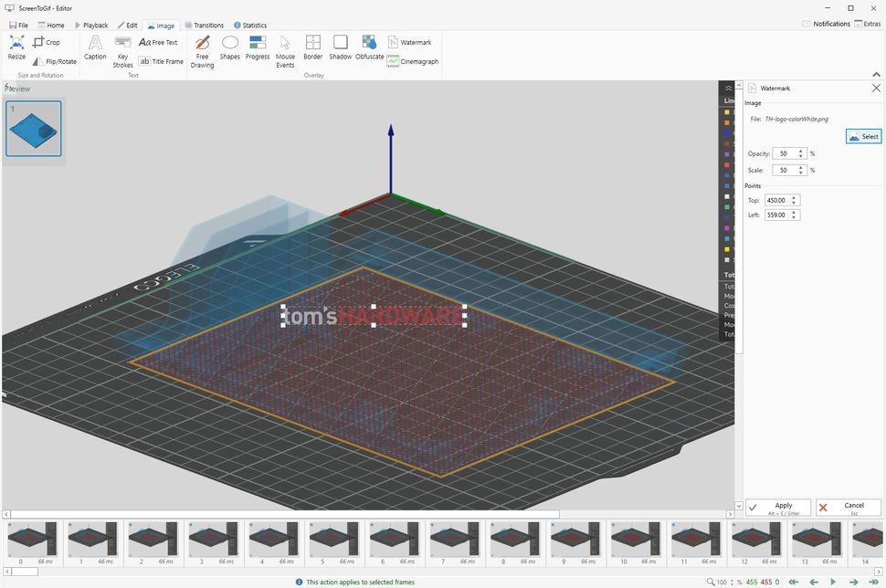The image size is (886, 588).
Task: Select the Resize tool icon
Action: pyautogui.click(x=16, y=43)
